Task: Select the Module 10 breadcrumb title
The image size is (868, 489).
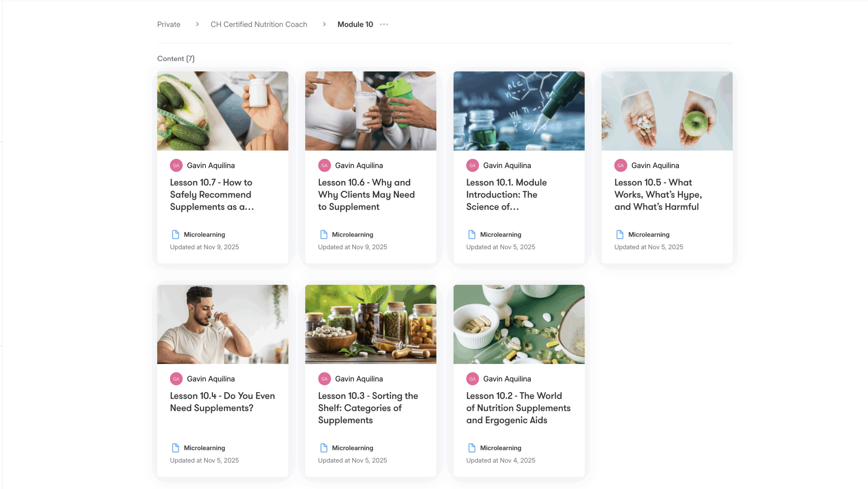Action: pos(355,24)
